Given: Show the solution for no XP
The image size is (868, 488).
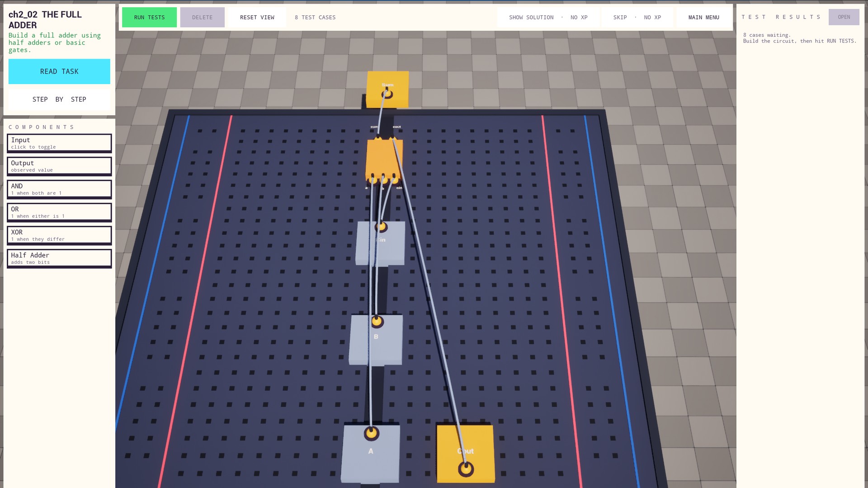Looking at the screenshot, I should coord(548,17).
